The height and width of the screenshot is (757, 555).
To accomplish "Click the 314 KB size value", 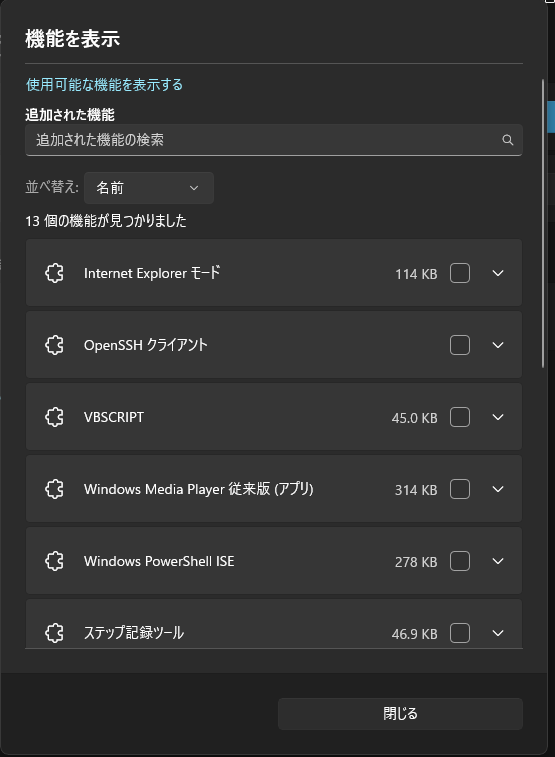I will click(416, 490).
